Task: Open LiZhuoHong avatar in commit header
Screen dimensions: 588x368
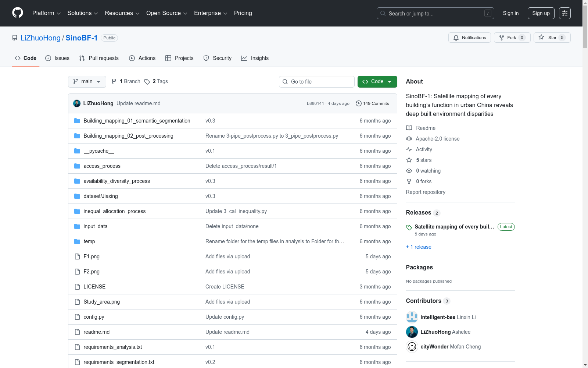Action: (x=77, y=103)
